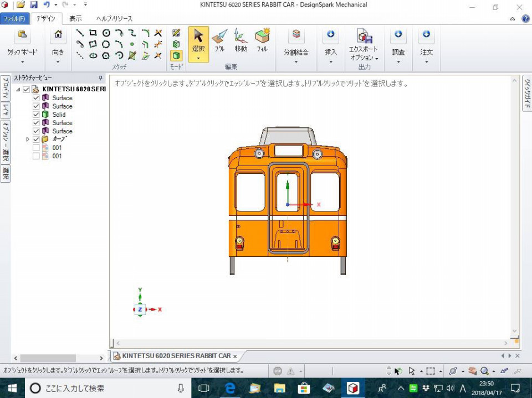Select the Construction Line (dotted) tool
This screenshot has height=398, width=532.
pos(80,55)
